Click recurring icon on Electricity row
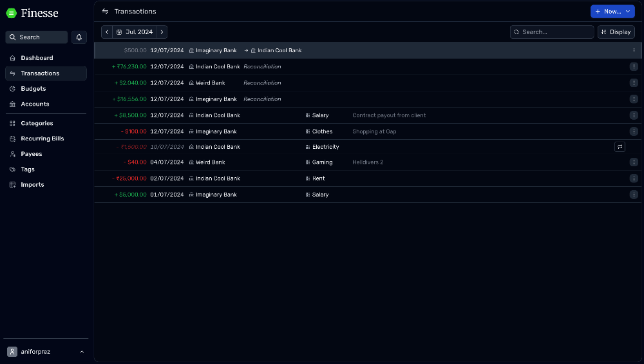The image size is (644, 364). click(620, 147)
